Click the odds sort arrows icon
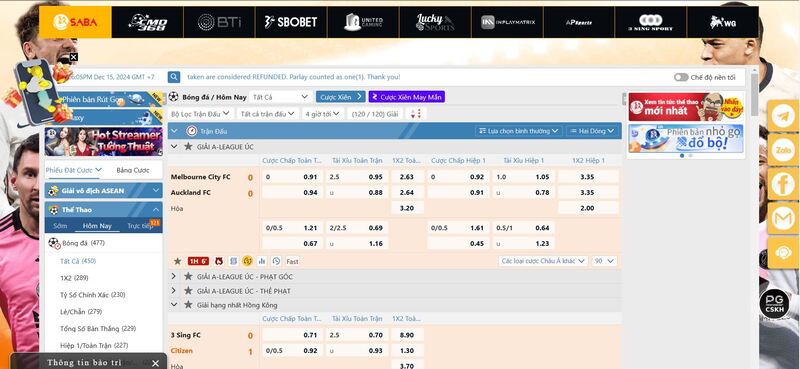This screenshot has height=369, width=800. click(416, 114)
